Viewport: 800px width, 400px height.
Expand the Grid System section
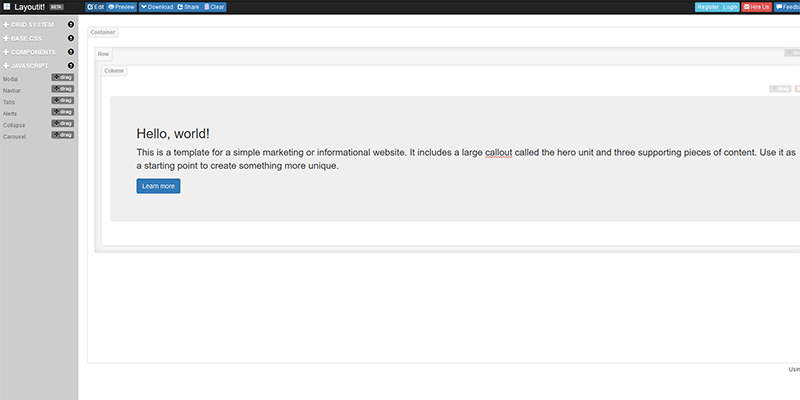coord(29,24)
